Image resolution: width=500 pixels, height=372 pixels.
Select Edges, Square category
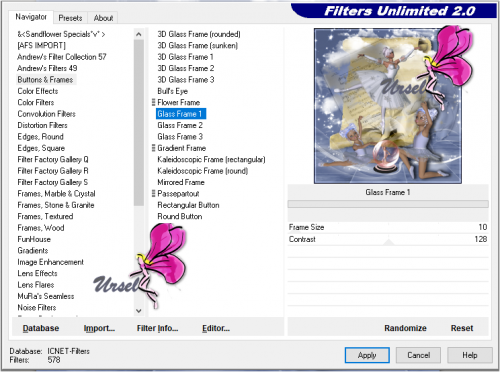point(41,148)
